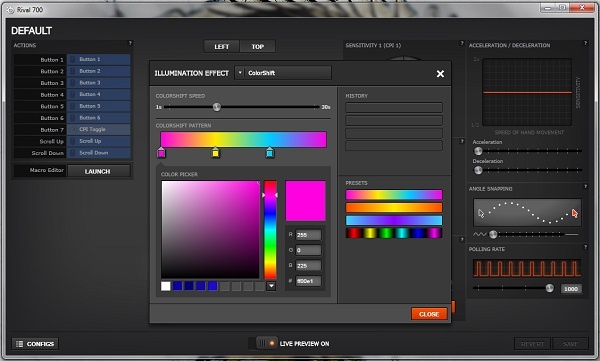Open the ColorShift effect dropdown
The height and width of the screenshot is (361, 600).
(x=283, y=73)
